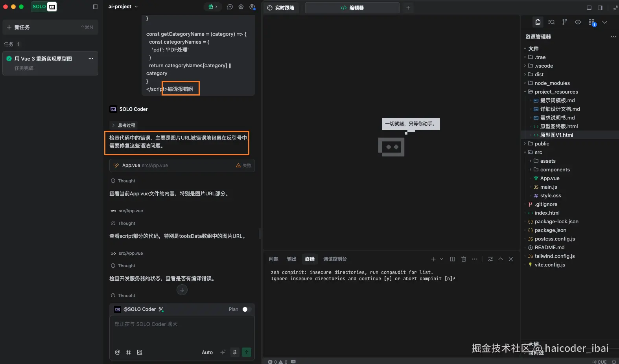
Task: Send message with green arrow button
Action: 247,352
